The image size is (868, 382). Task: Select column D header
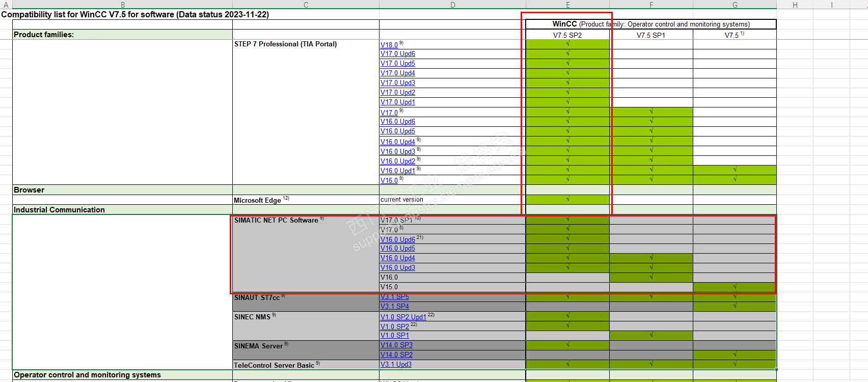453,5
